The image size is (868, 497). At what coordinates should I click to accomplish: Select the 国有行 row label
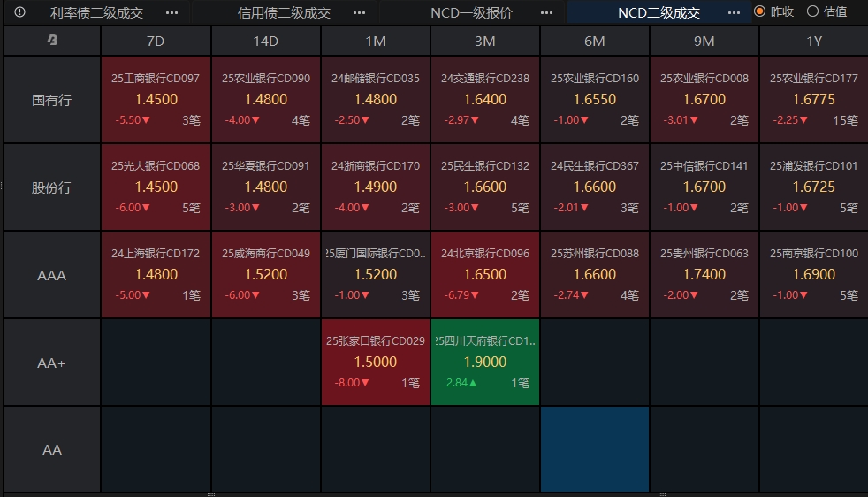(52, 100)
